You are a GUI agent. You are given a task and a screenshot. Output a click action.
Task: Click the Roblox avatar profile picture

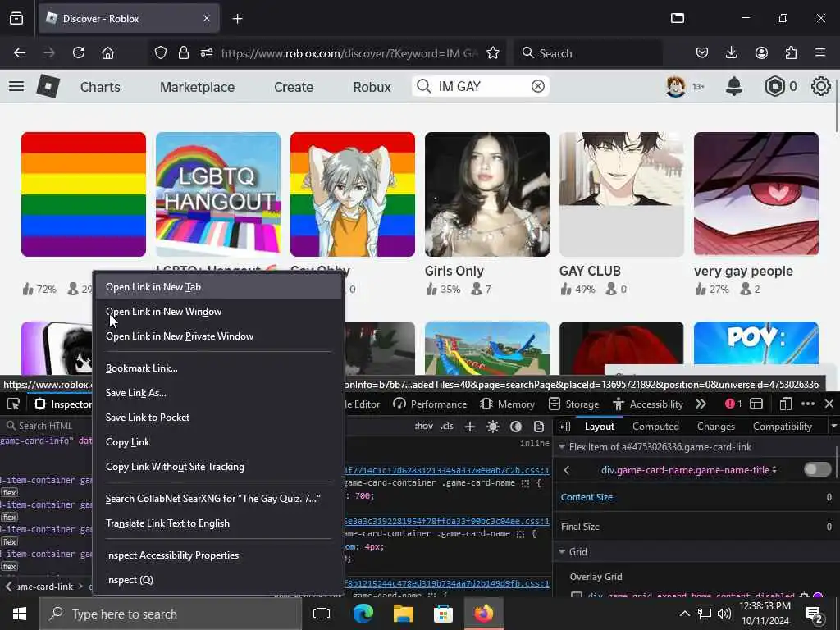676,86
